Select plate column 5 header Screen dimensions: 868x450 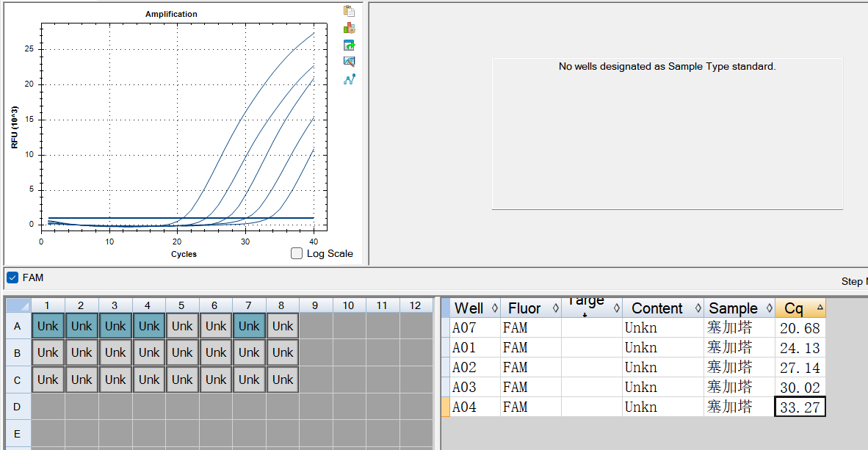(x=181, y=305)
